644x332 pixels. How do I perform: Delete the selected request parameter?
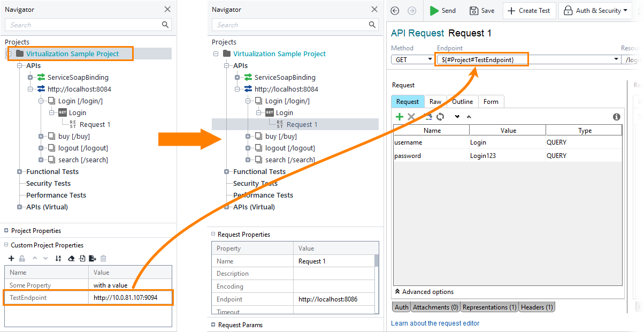click(410, 116)
